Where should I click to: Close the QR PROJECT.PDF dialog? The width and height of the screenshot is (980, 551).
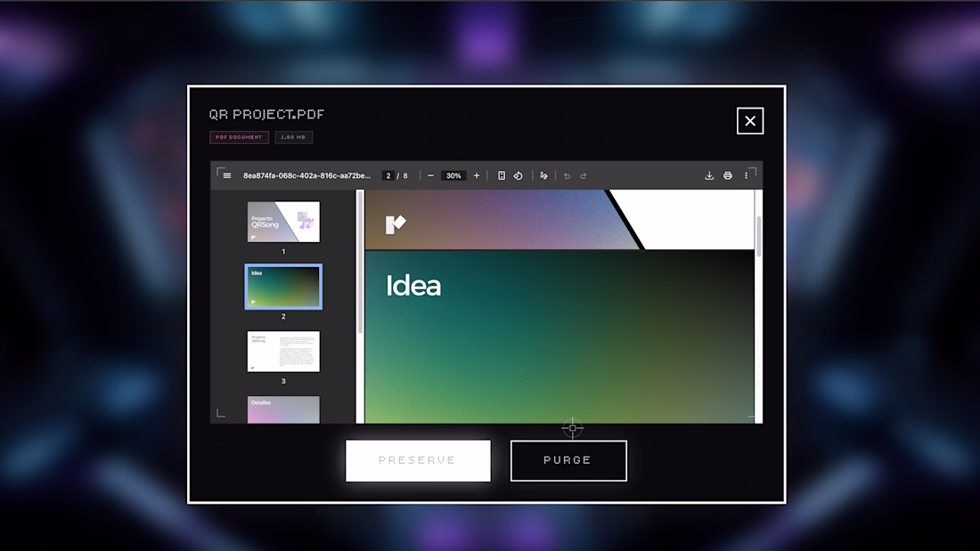pos(750,120)
